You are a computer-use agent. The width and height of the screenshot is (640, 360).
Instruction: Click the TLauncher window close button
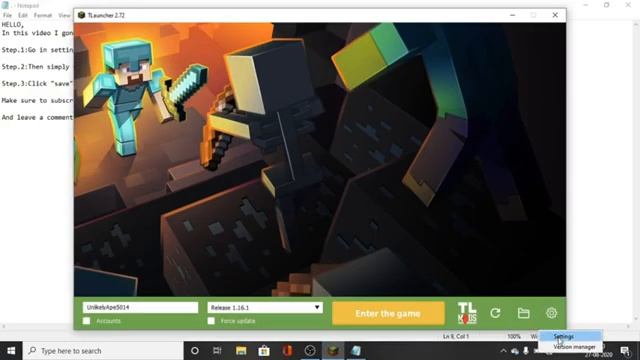pyautogui.click(x=555, y=15)
